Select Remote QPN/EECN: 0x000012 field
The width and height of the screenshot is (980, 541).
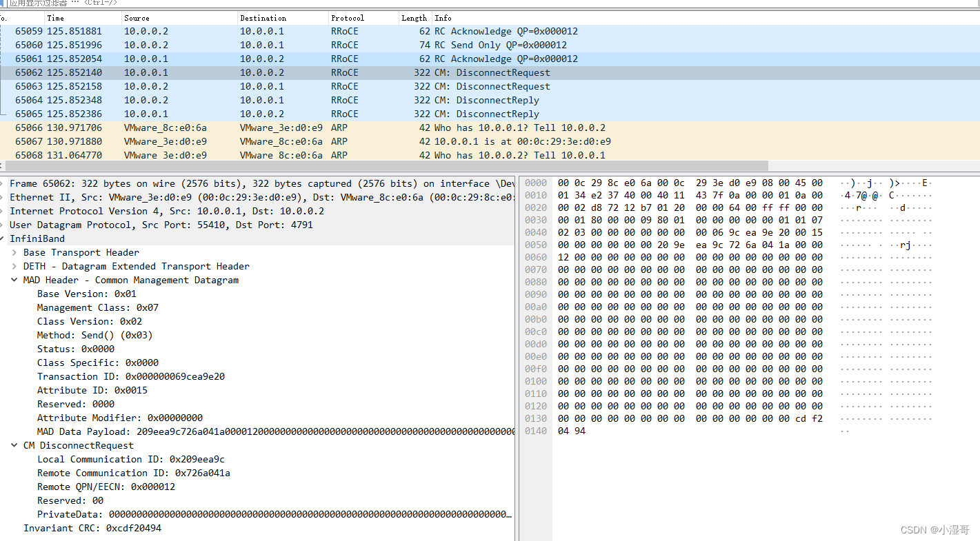point(106,487)
